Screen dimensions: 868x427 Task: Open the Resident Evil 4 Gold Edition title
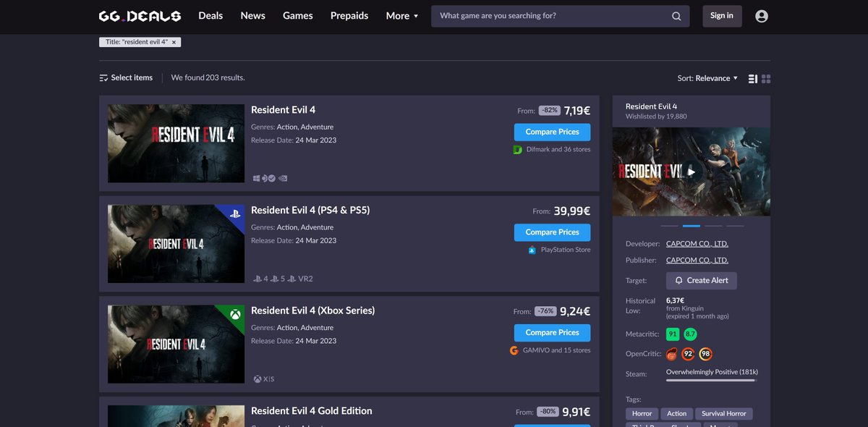[311, 411]
